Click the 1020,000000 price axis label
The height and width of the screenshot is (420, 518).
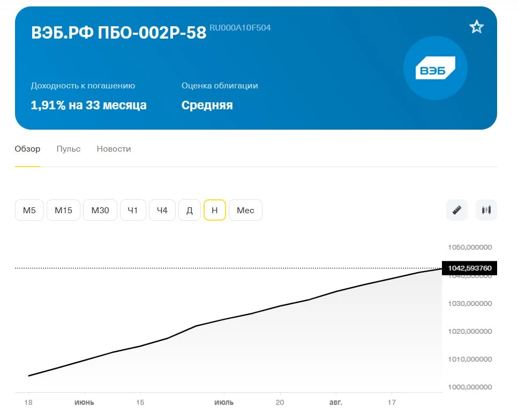point(470,331)
